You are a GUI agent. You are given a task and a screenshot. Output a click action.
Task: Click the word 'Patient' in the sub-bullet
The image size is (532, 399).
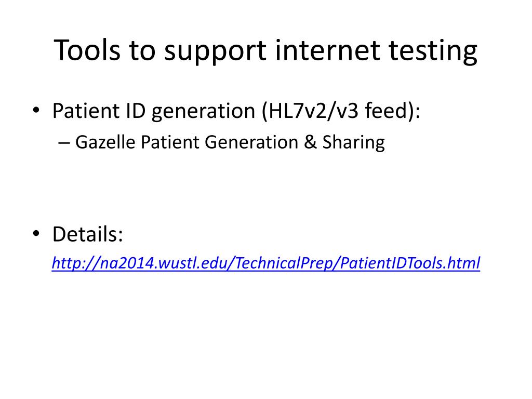[x=170, y=142]
